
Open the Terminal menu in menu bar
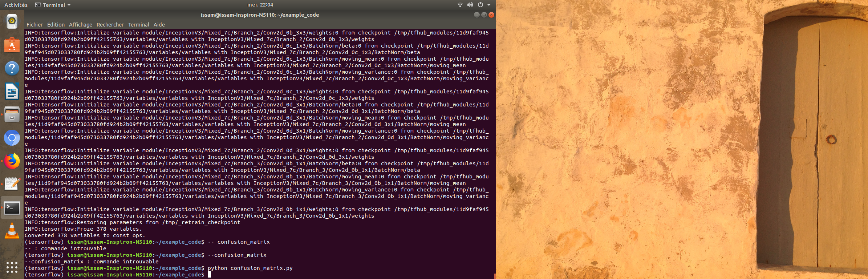(x=139, y=25)
